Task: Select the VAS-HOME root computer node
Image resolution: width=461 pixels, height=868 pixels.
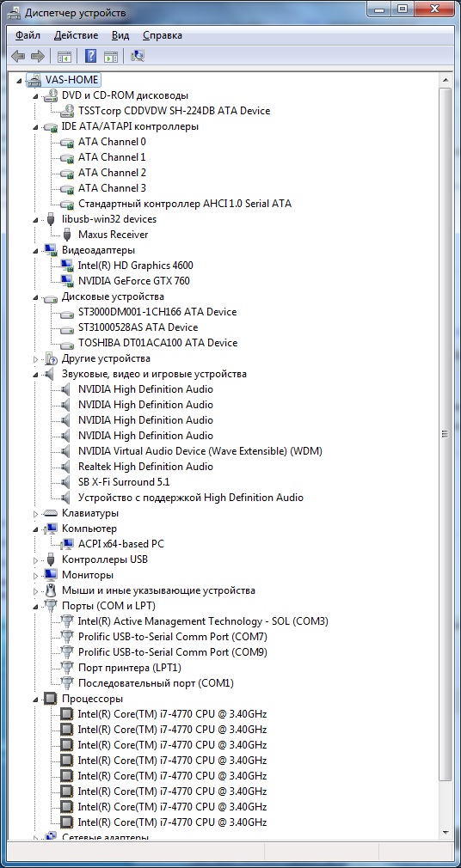Action: point(72,80)
